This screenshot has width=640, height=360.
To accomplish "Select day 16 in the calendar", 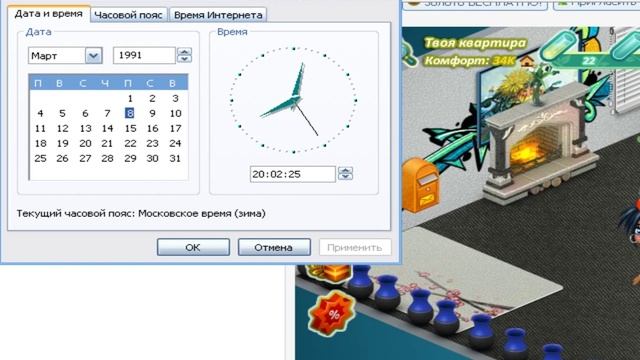I will [153, 129].
